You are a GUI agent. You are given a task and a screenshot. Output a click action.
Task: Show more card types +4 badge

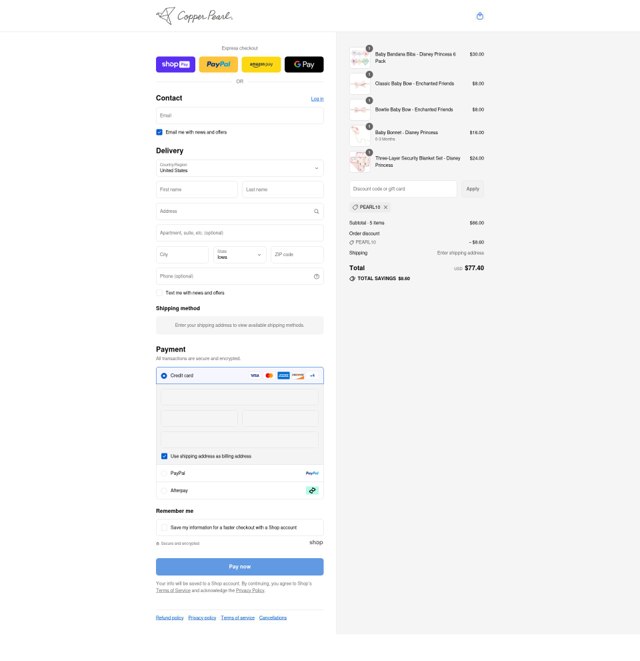point(312,376)
